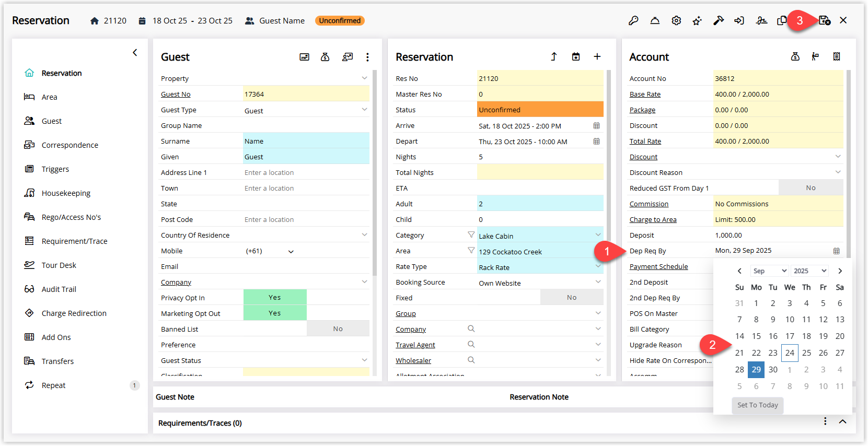Image resolution: width=868 pixels, height=446 pixels.
Task: Click the check-in arrow icon in toolbar
Action: (739, 20)
